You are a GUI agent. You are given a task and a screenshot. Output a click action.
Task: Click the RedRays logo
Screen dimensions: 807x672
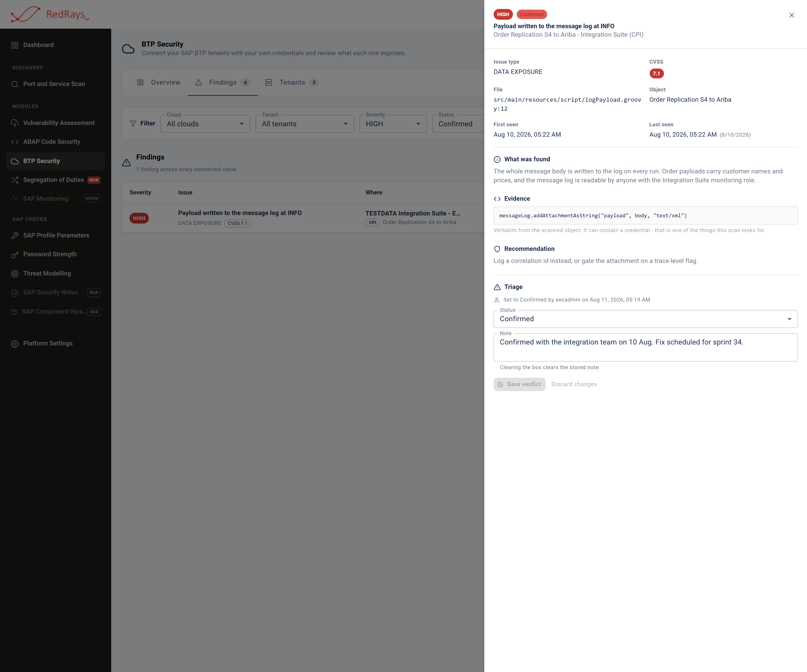pyautogui.click(x=50, y=14)
